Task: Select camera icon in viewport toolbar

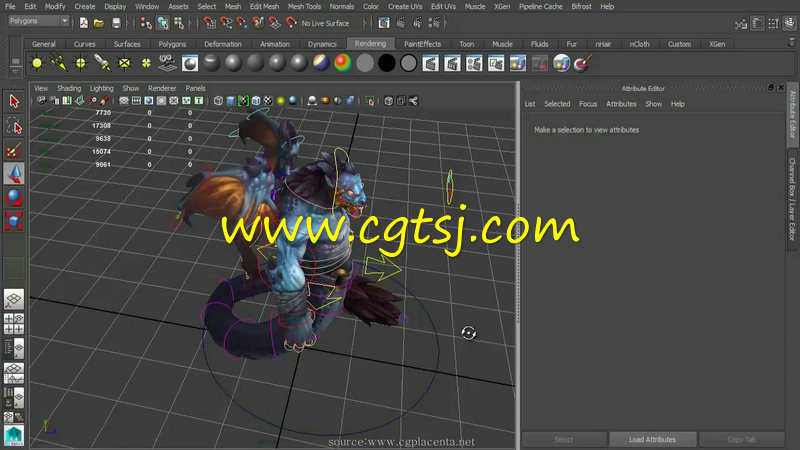Action: 41,101
